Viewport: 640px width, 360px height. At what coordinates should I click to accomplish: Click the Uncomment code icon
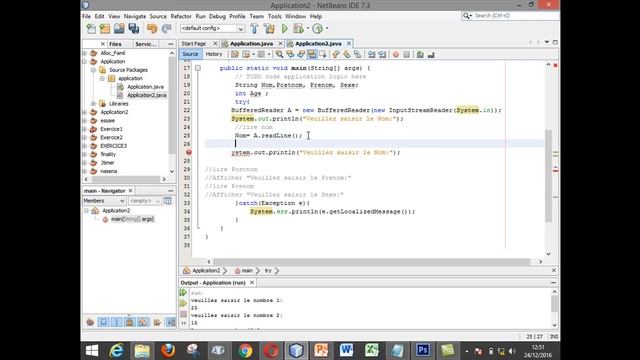(x=431, y=54)
